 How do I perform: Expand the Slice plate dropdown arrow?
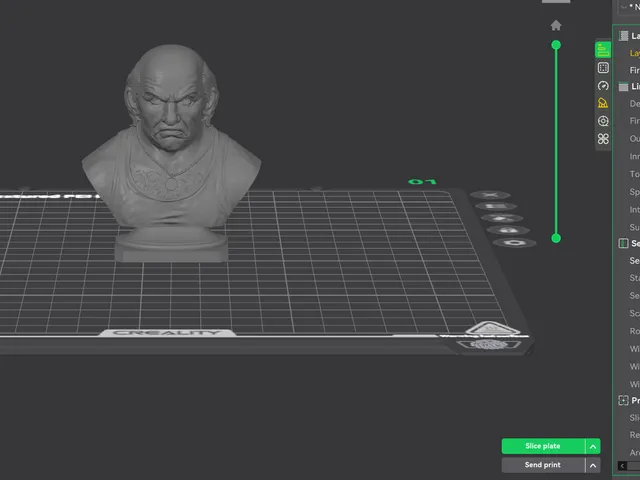(x=593, y=447)
